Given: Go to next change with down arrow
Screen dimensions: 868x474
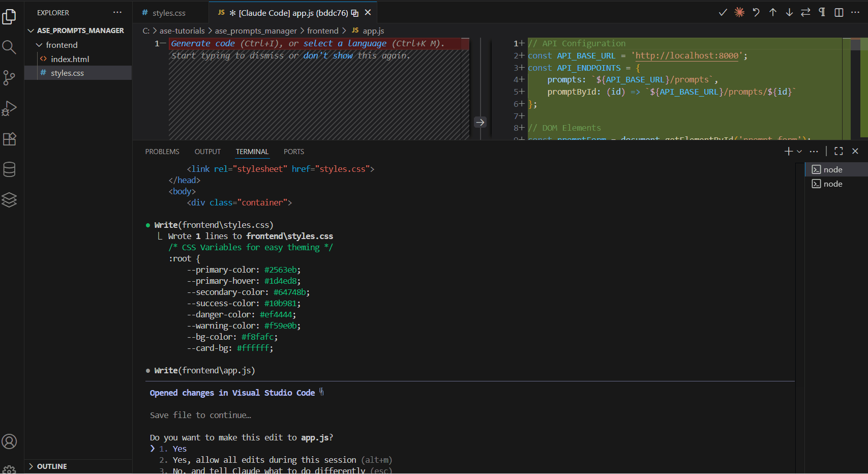Looking at the screenshot, I should click(789, 12).
